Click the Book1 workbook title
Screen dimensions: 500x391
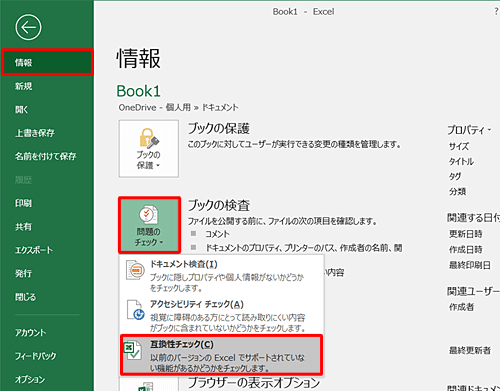pos(138,91)
